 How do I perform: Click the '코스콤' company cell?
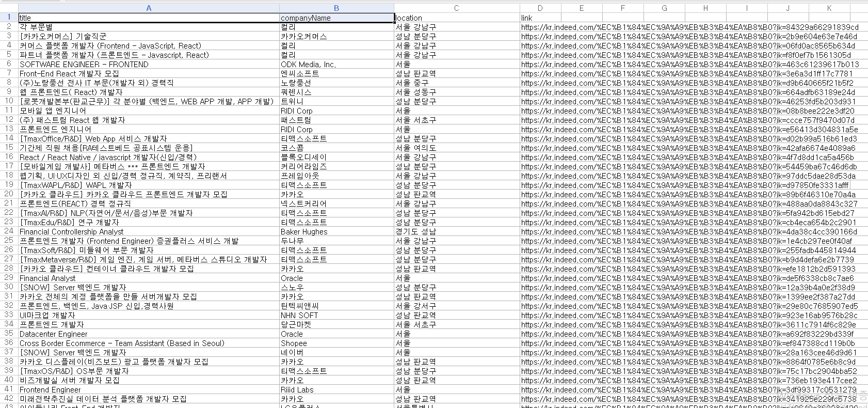(x=336, y=148)
